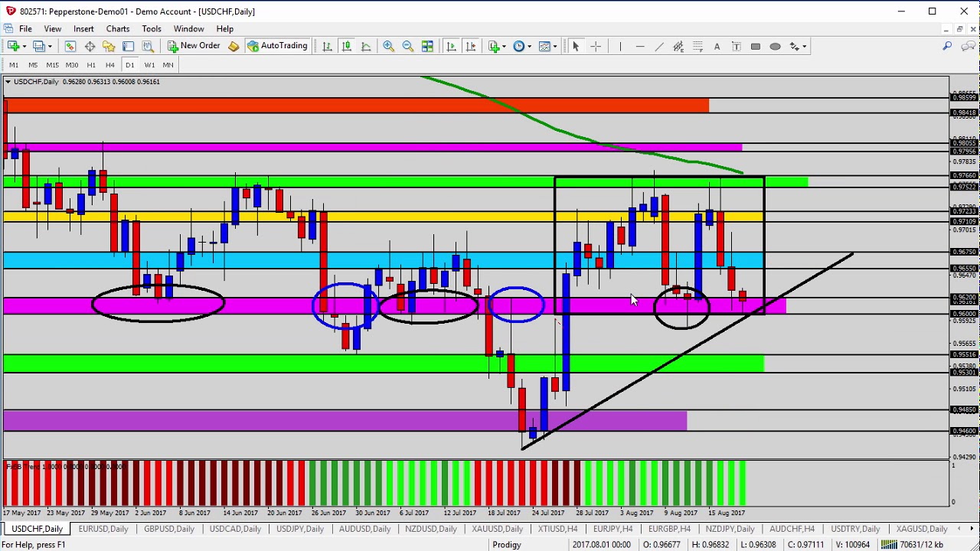Draw a horizontal line tool
Screen dimensions: 980x551
pyautogui.click(x=640, y=46)
